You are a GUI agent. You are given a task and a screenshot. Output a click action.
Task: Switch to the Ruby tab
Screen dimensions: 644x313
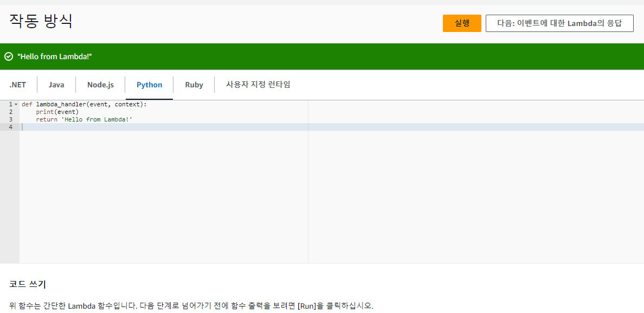[x=194, y=85]
